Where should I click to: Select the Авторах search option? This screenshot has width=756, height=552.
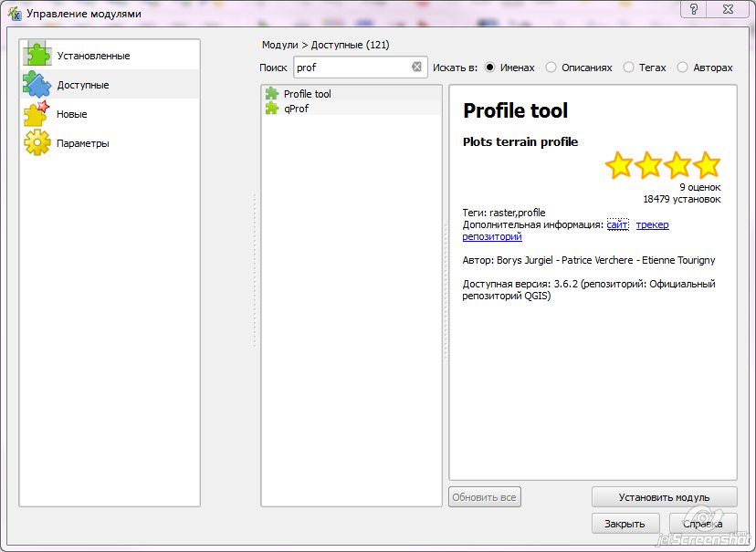coord(683,68)
